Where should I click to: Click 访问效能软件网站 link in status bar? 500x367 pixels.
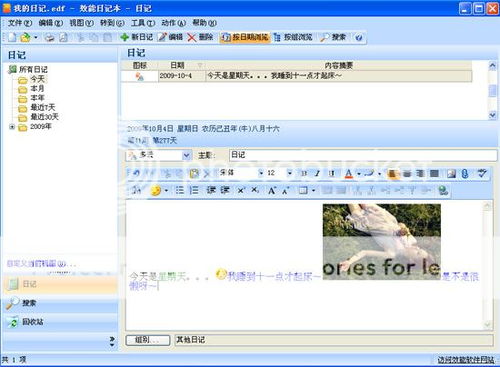coord(466,360)
